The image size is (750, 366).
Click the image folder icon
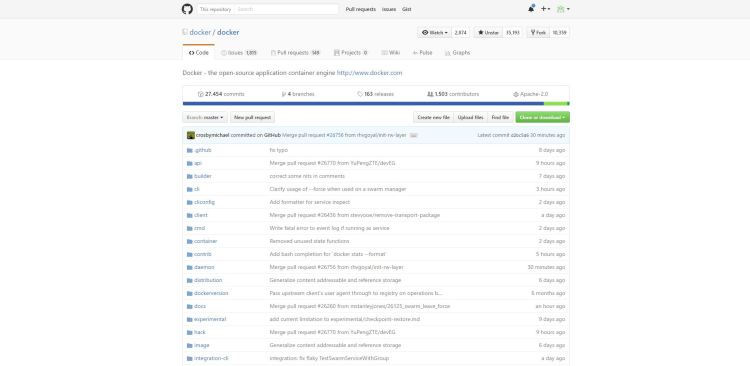coord(189,345)
